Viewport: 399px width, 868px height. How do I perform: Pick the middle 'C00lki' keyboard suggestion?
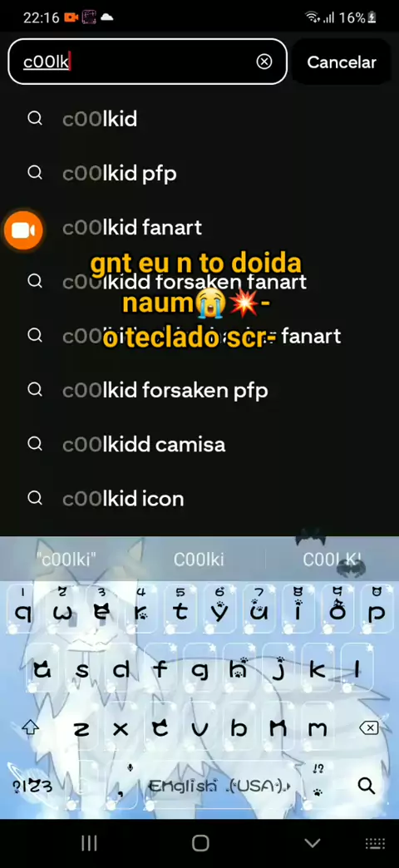pos(199,560)
